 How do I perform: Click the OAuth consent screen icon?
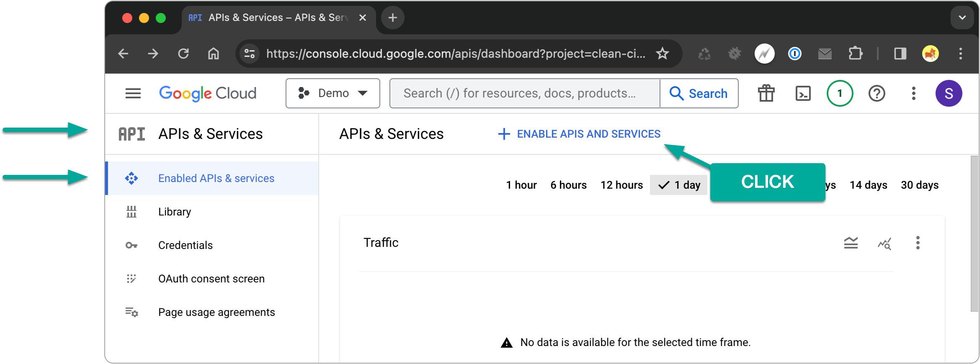point(132,279)
